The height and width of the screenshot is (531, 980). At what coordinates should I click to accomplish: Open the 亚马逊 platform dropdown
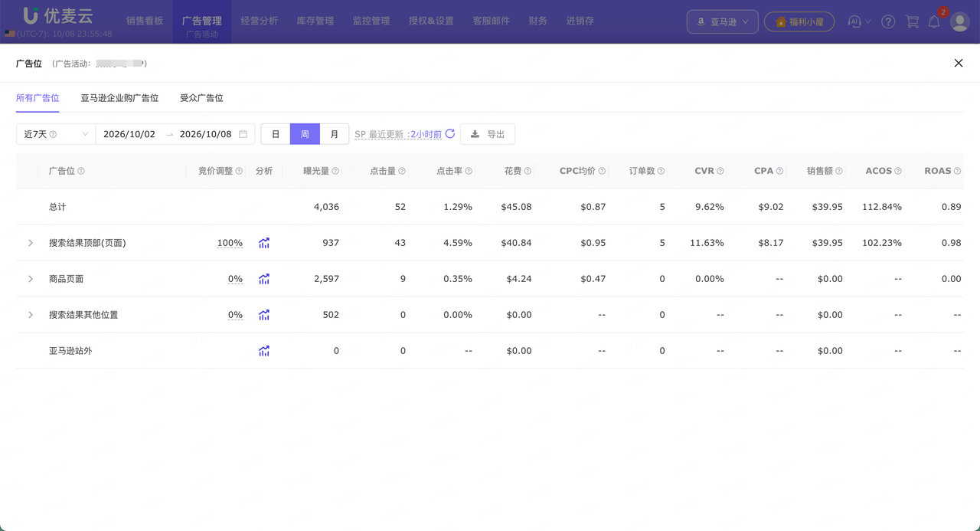[723, 22]
